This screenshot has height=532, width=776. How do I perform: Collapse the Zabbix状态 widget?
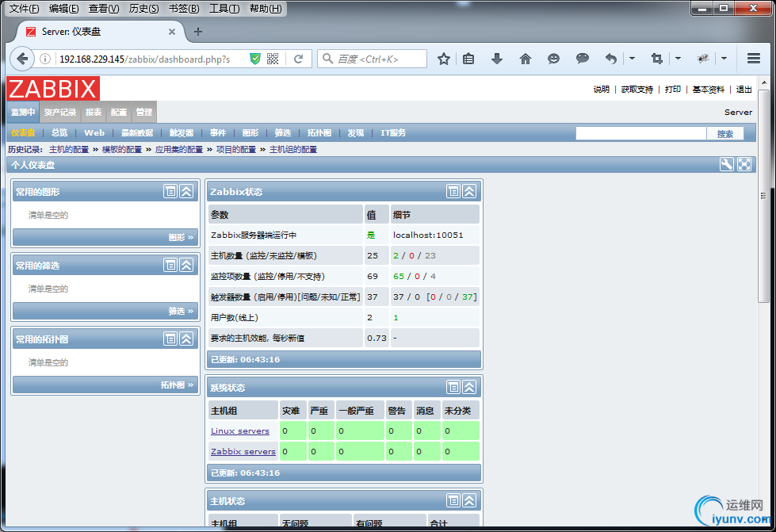click(x=469, y=192)
